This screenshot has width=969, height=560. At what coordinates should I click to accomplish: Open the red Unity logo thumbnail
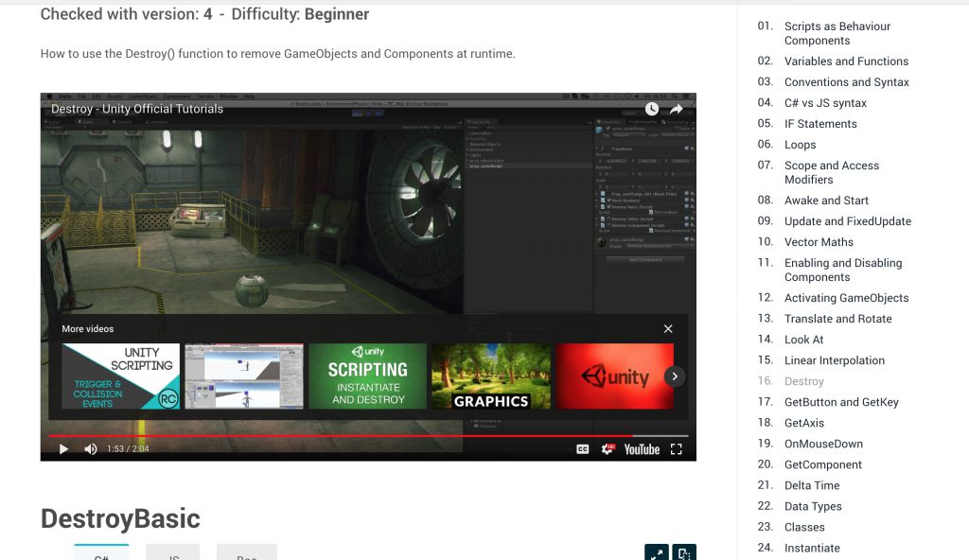click(x=615, y=376)
